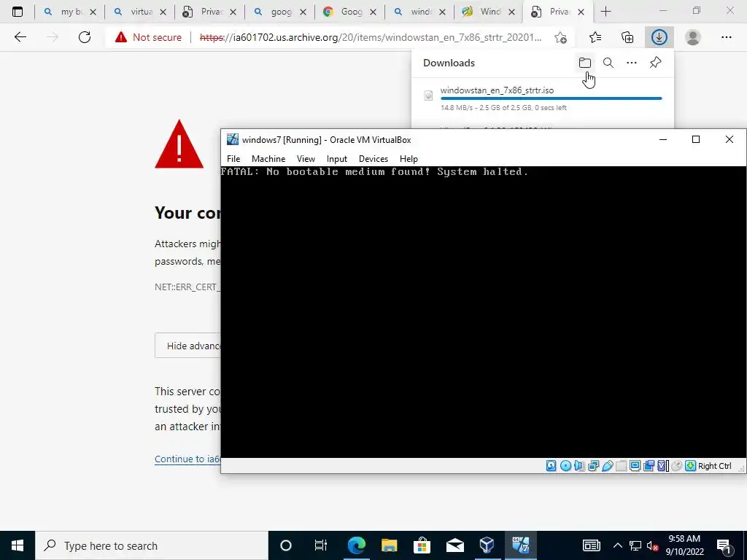
Task: Open Edge Favorites list icon
Action: [595, 37]
